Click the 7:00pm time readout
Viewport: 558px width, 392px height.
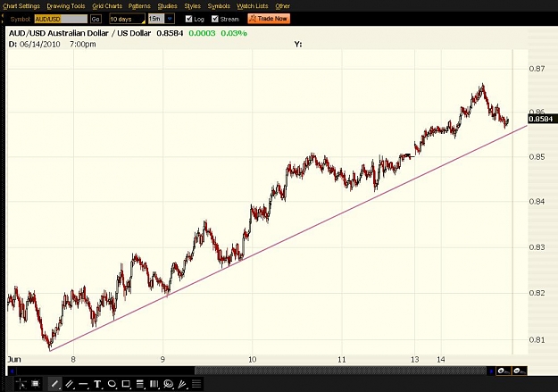coord(82,44)
